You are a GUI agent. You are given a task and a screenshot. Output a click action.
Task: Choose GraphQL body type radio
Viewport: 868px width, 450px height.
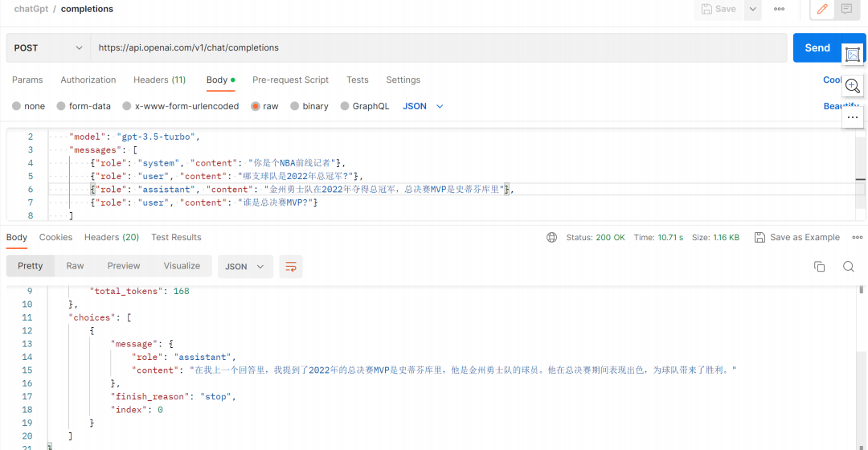(x=345, y=106)
